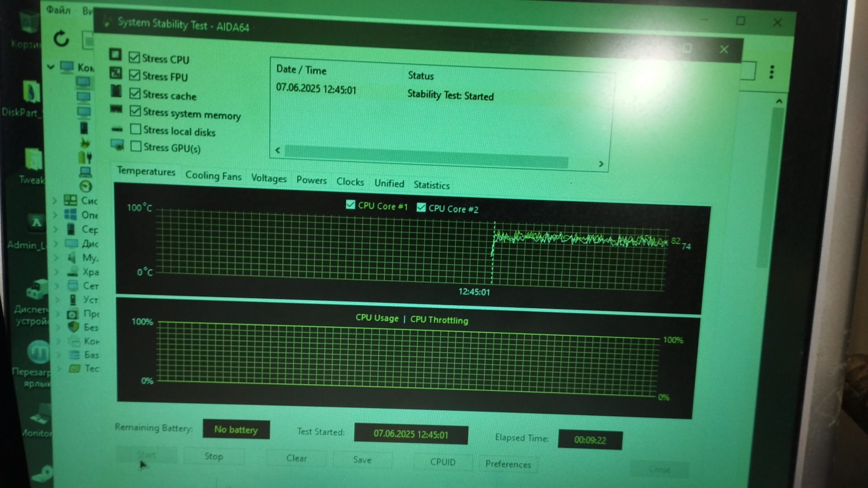Click the refresh arrow icon in toolbar
Screen dimensions: 868x488
pyautogui.click(x=61, y=39)
